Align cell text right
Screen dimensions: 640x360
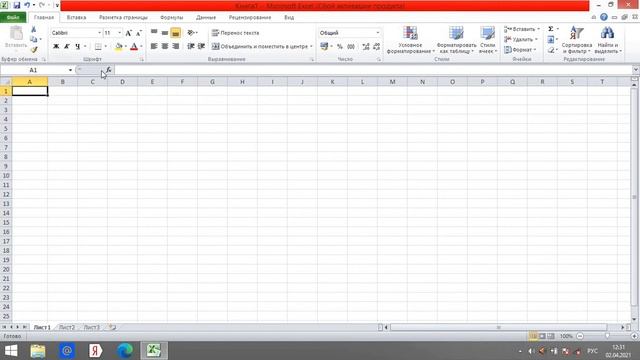(x=176, y=47)
